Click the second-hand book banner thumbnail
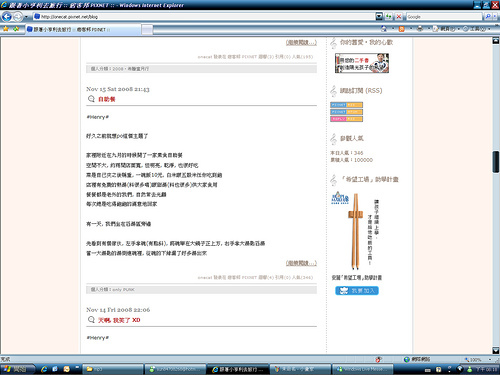 coord(362,63)
